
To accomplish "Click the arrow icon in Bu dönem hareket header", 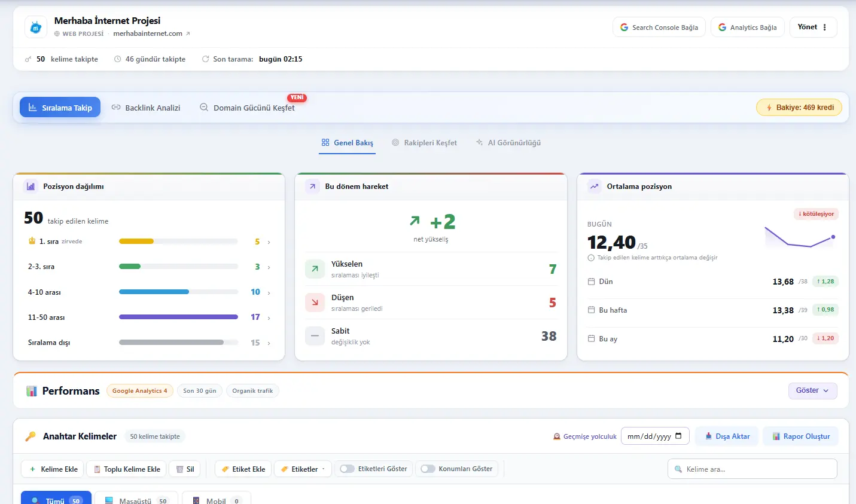I will [x=312, y=187].
